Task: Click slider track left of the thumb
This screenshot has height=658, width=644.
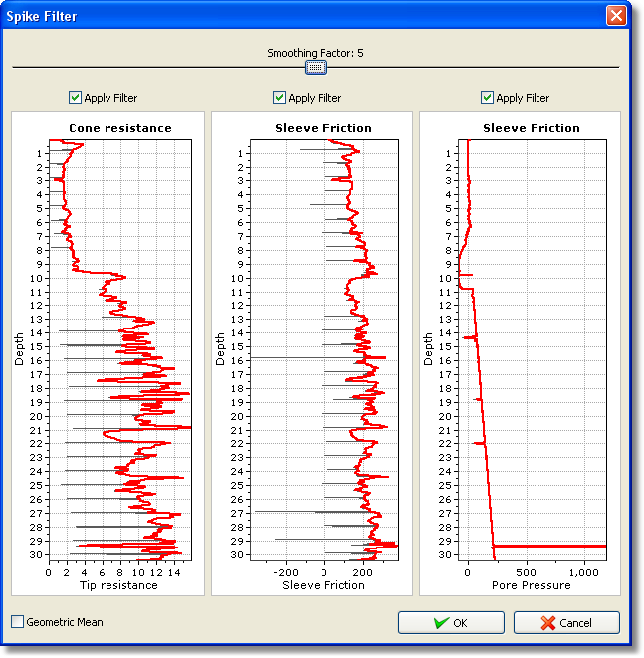Action: click(x=159, y=67)
